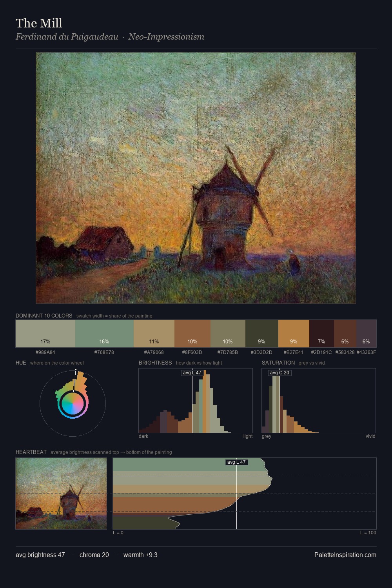The height and width of the screenshot is (588, 392).
Task: Click the 'vivid' axis label
Action: pos(370,436)
